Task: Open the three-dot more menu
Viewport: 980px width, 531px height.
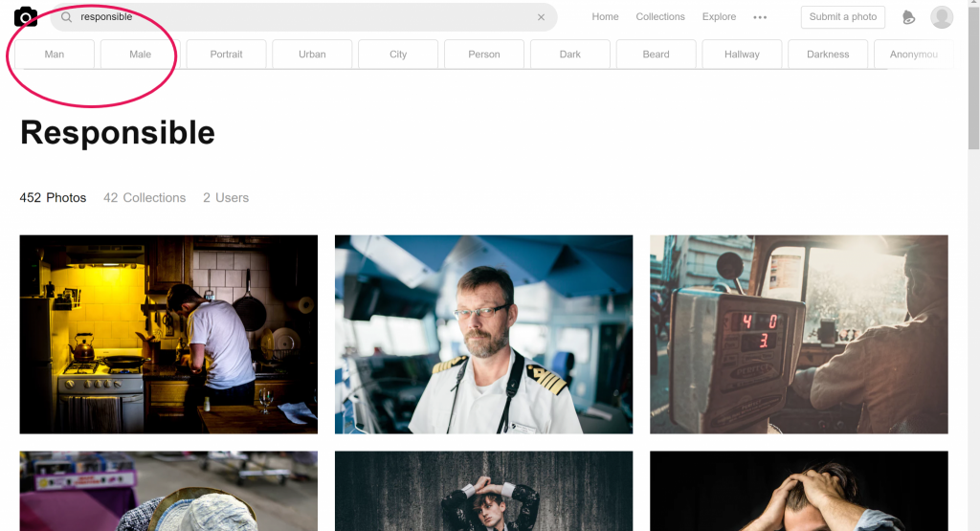Action: (x=760, y=17)
